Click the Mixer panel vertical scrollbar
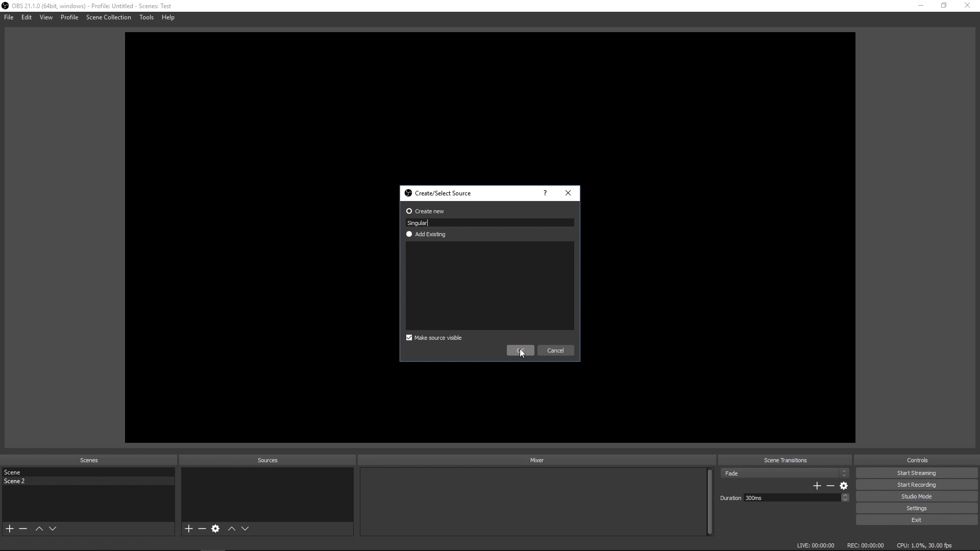Viewport: 980px width, 551px height. 709,502
